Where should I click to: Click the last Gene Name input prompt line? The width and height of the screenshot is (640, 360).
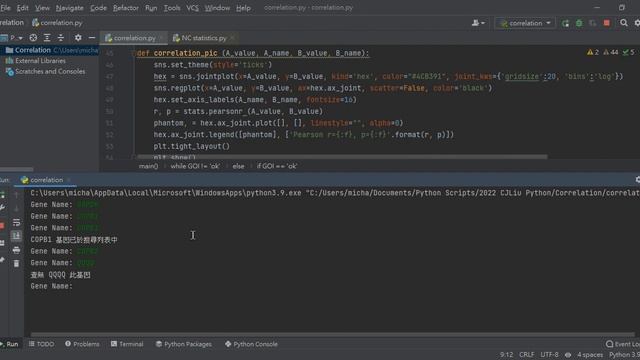tap(51, 287)
